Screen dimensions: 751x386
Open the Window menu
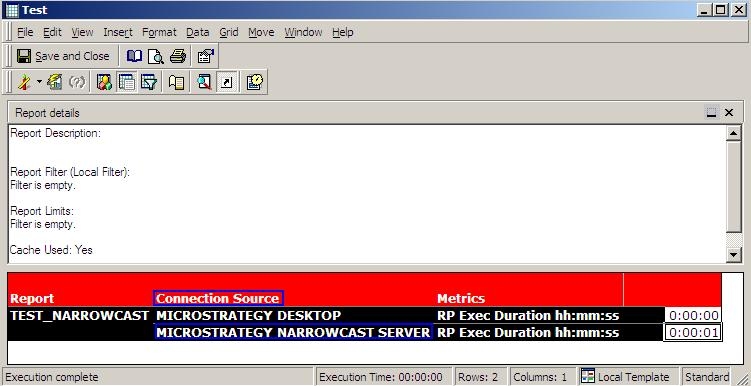pos(303,33)
